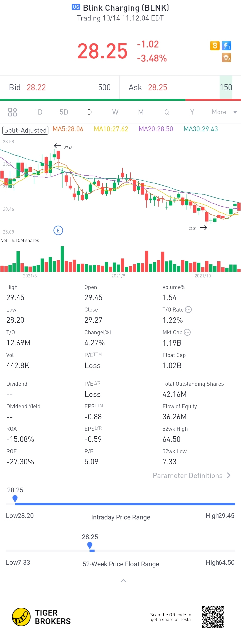Tap the QR code image
Image resolution: width=241 pixels, height=644 pixels.
click(x=213, y=617)
